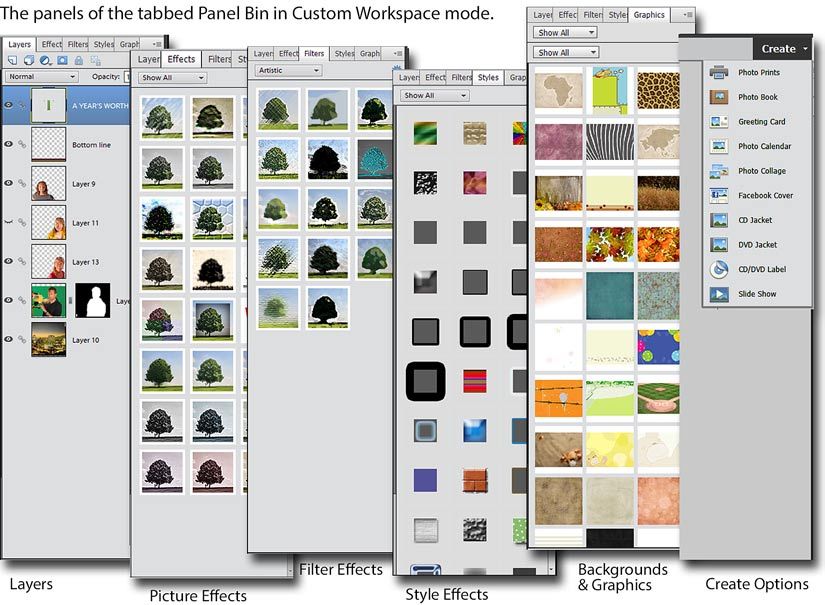Click the Photo Collage icon
Viewport: 825px width, 605px height.
click(x=719, y=170)
